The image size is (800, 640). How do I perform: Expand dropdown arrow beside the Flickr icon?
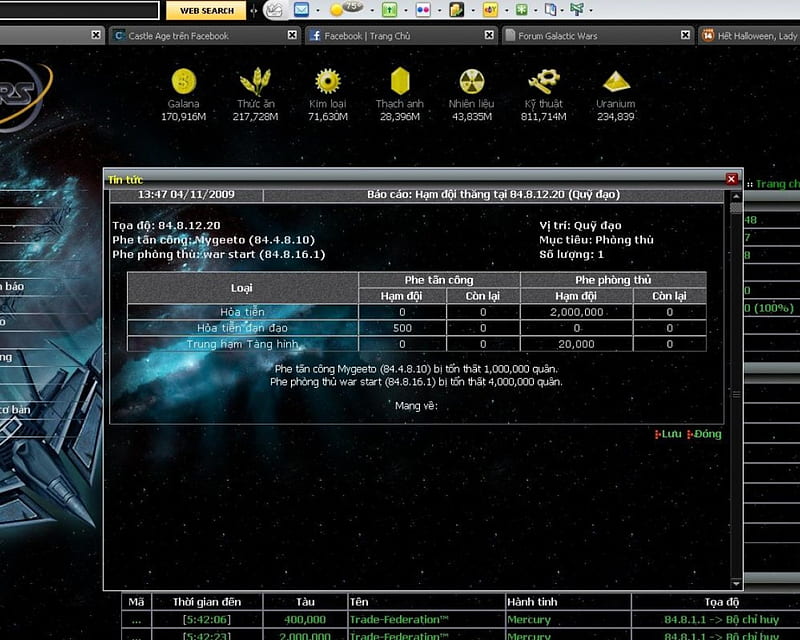pos(439,10)
